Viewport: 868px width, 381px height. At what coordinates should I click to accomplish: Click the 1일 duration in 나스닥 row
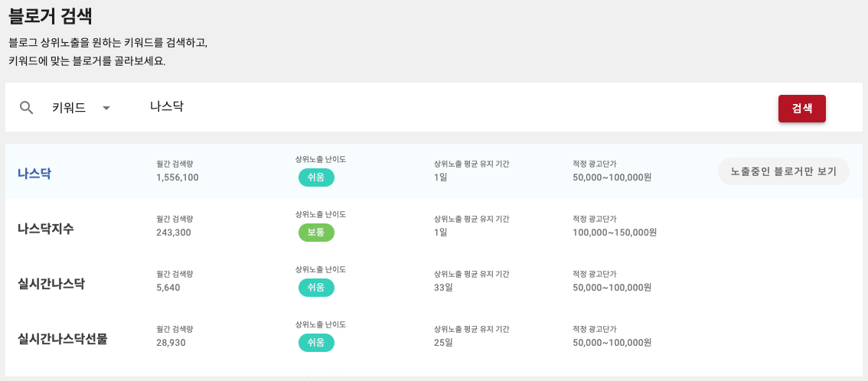point(441,177)
